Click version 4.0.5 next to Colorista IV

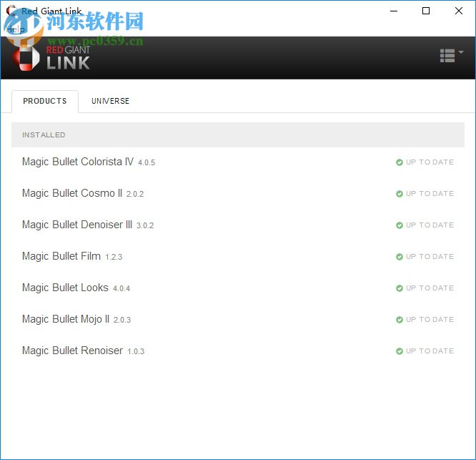147,163
